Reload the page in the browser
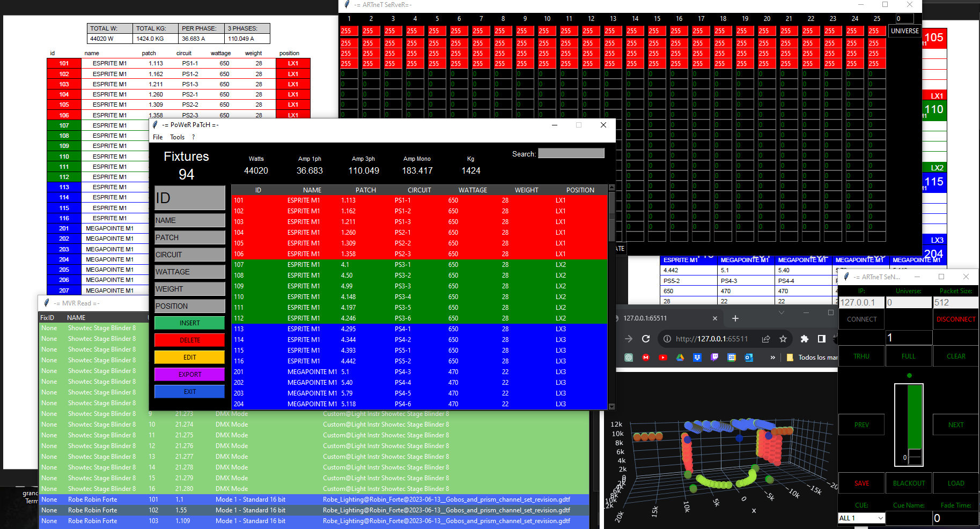The height and width of the screenshot is (529, 980). pos(646,339)
